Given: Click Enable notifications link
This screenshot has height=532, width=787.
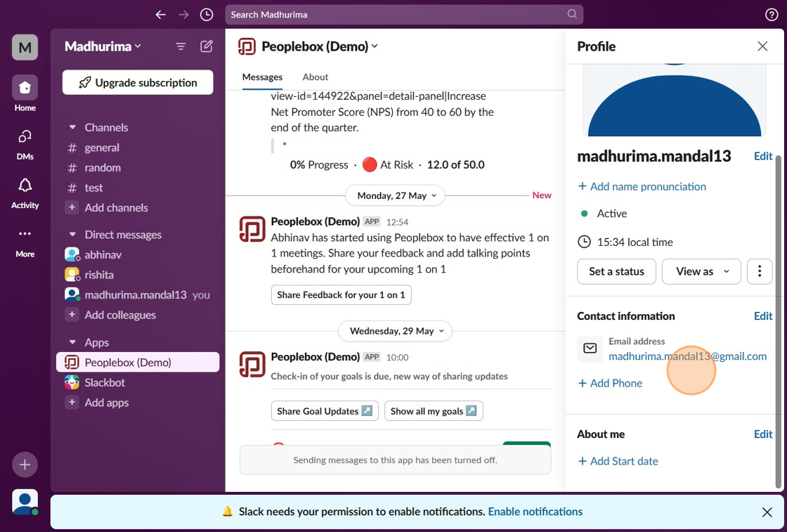Looking at the screenshot, I should (x=535, y=512).
